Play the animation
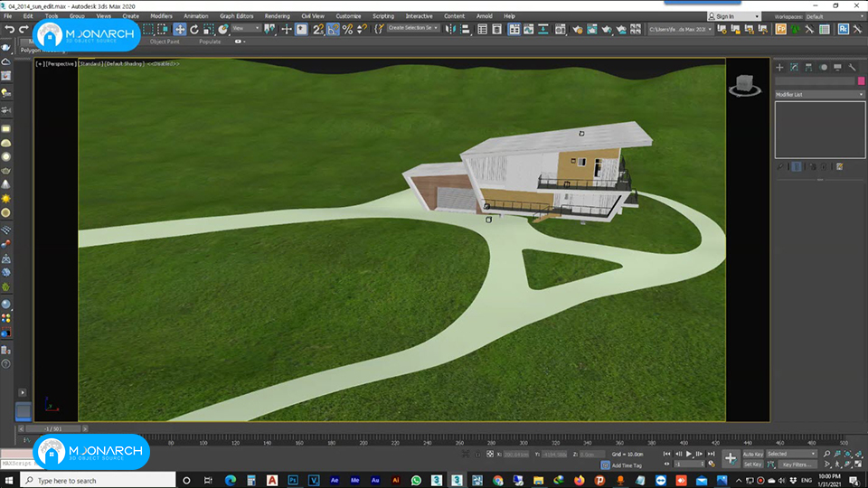This screenshot has height=488, width=868. coord(689,454)
